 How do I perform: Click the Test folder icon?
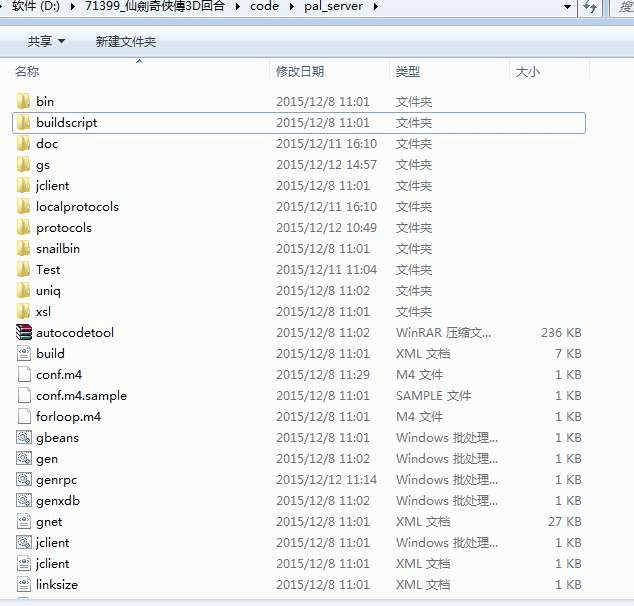[x=23, y=270]
